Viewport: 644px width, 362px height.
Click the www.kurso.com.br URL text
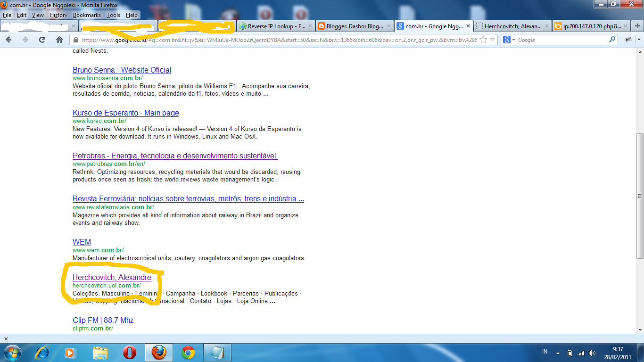point(99,121)
